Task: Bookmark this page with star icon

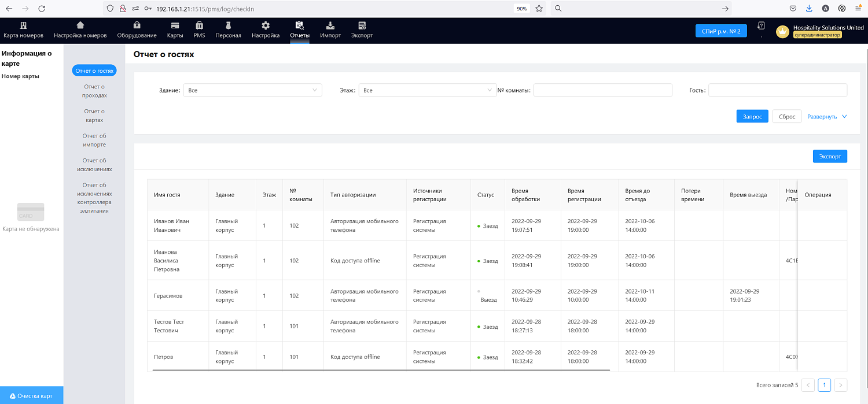Action: click(539, 9)
